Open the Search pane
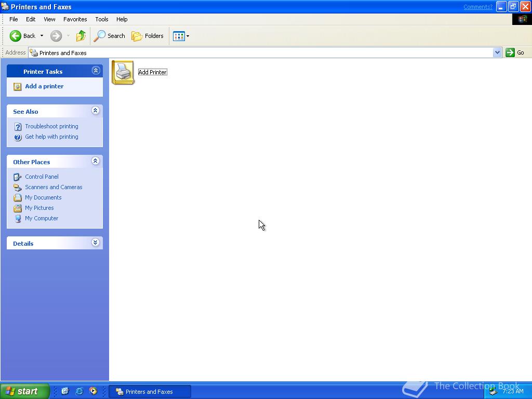 click(109, 36)
